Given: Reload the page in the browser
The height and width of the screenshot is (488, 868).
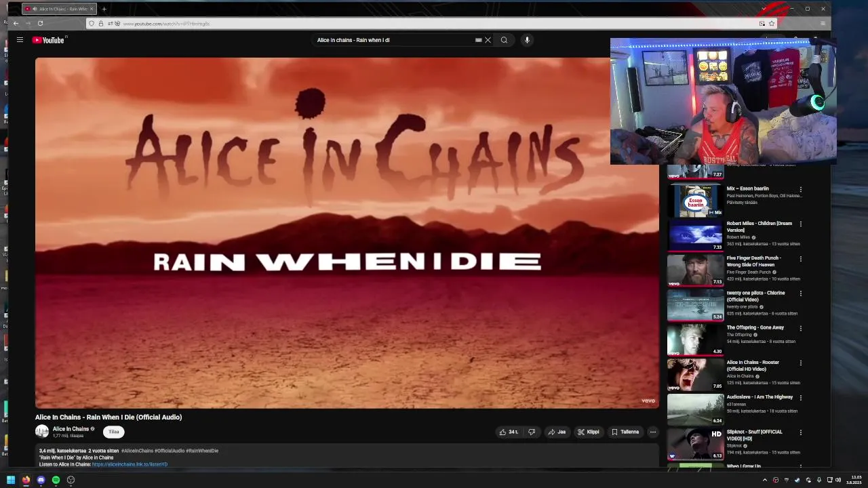Looking at the screenshot, I should pos(40,23).
